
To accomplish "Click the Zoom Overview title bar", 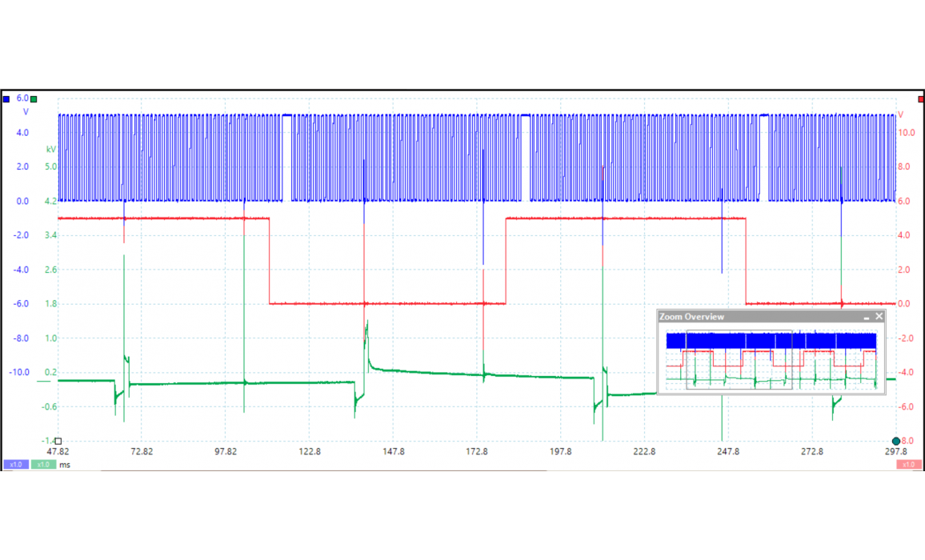I will (x=752, y=317).
